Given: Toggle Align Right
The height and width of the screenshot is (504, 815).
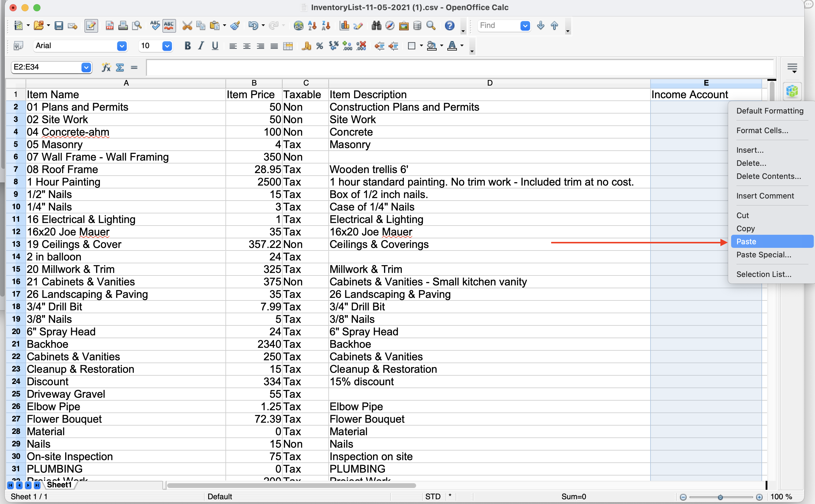Looking at the screenshot, I should point(260,46).
